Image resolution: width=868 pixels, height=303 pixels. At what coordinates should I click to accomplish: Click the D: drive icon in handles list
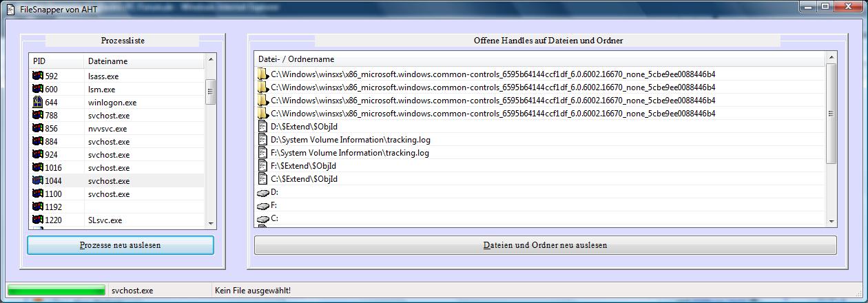[262, 193]
